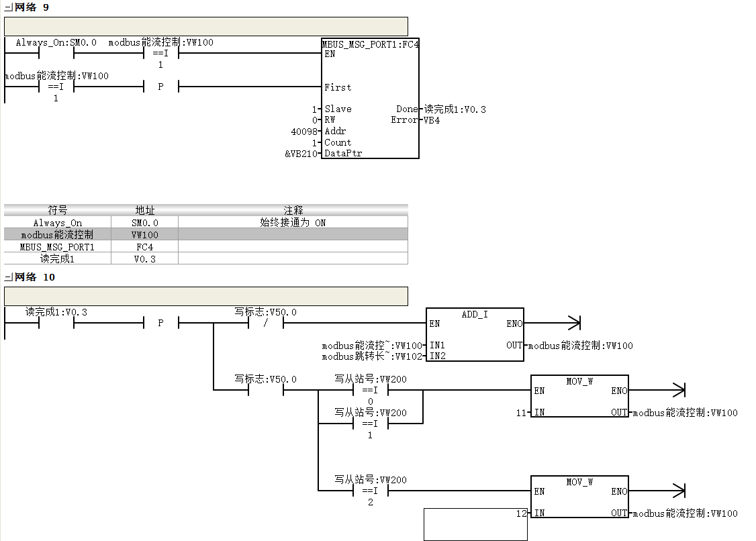The image size is (756, 541).
Task: Click the 地址 column header
Action: click(144, 210)
